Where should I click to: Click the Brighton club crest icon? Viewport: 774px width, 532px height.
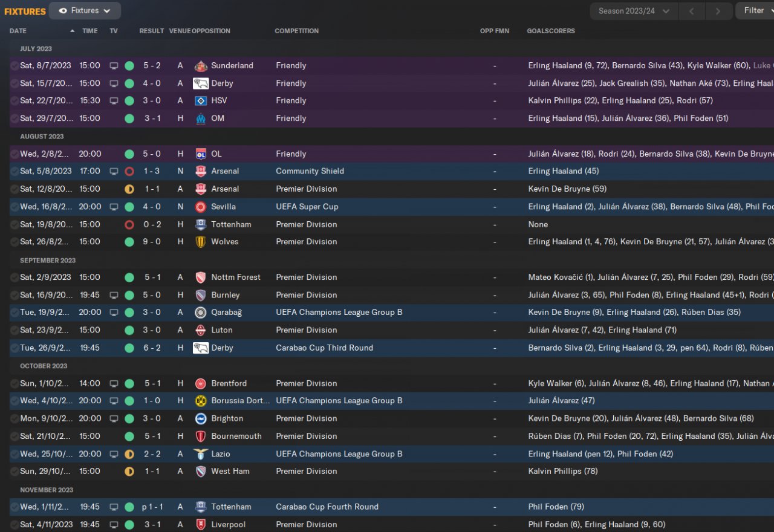pyautogui.click(x=201, y=418)
